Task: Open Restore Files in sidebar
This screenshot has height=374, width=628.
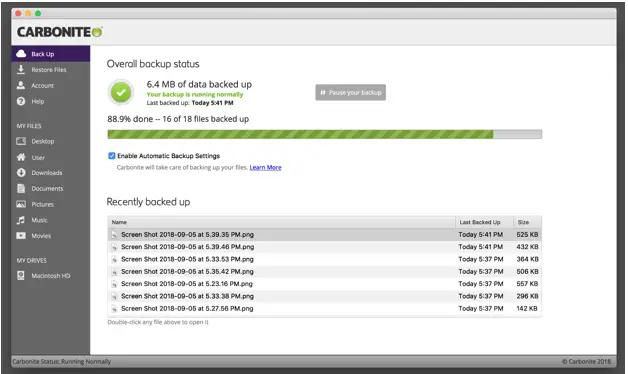Action: point(49,70)
